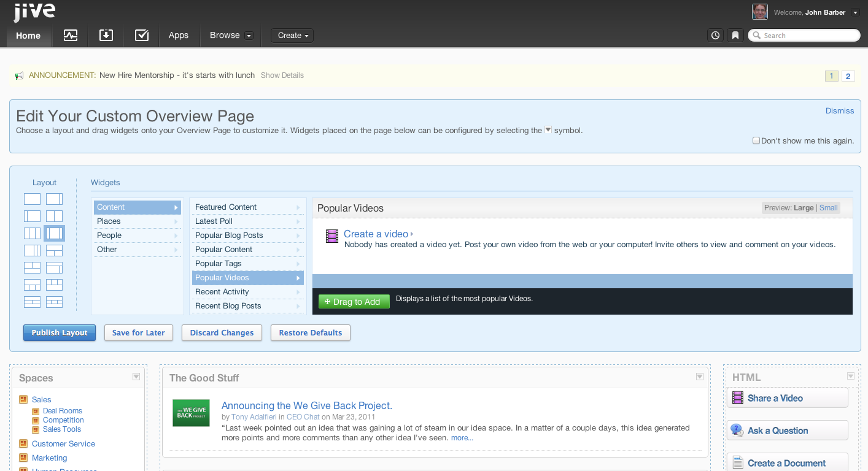Viewport: 868px width, 471px height.
Task: Expand the Browse dropdown arrow
Action: [x=249, y=36]
